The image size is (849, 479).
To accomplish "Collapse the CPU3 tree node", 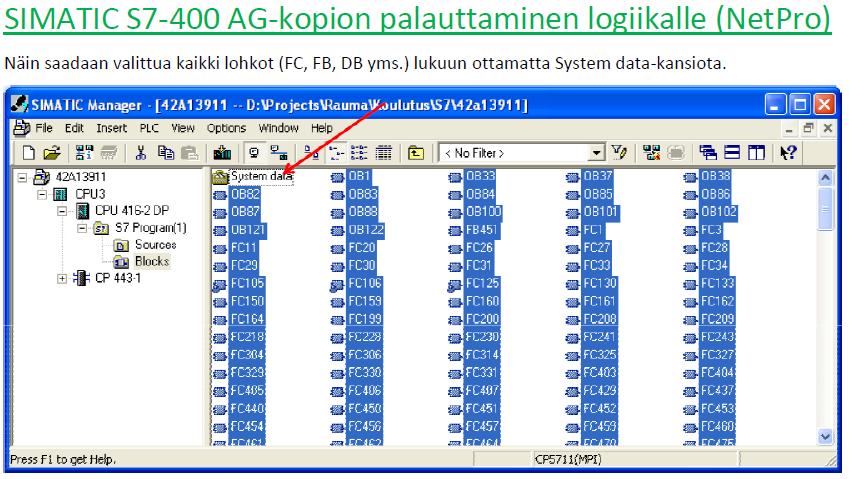I will pyautogui.click(x=42, y=194).
